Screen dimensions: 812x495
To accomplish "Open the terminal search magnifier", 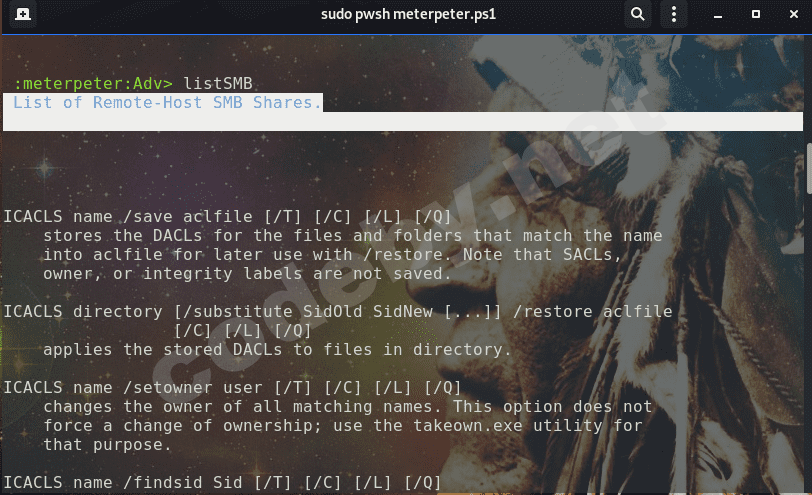I will [637, 14].
